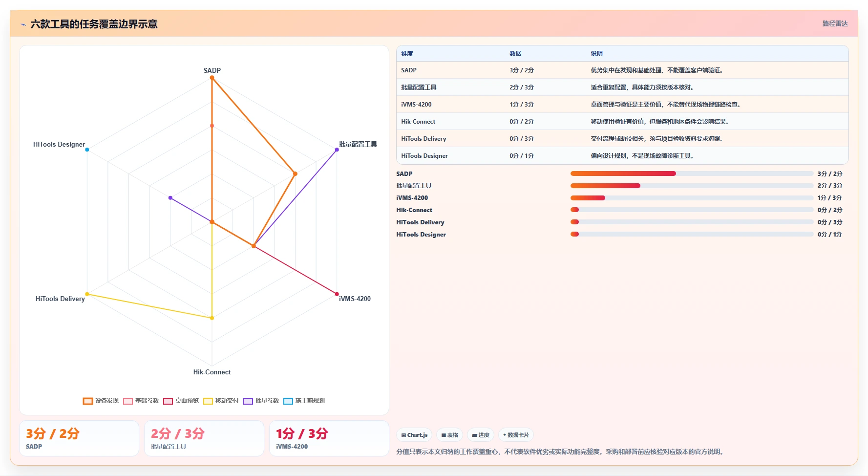Select the iVMS-4200 table row name
The image size is (868, 476).
[x=416, y=105]
